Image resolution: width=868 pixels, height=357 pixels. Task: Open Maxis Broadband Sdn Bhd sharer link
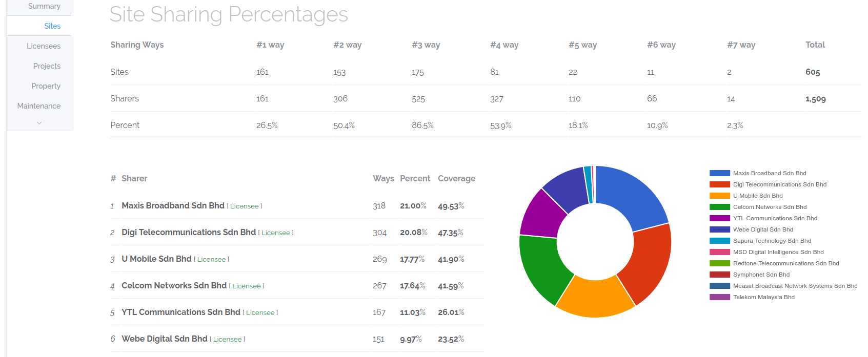click(x=173, y=205)
